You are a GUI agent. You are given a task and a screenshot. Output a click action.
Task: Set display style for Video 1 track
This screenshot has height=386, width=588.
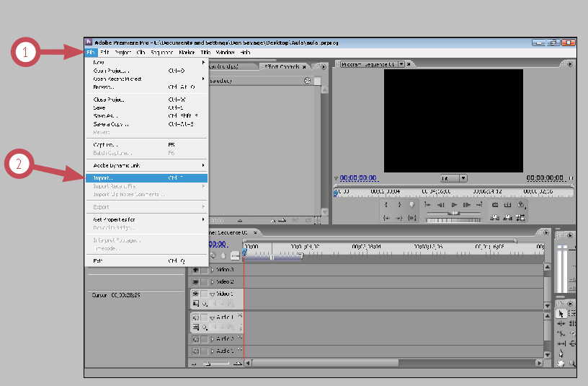[196, 304]
